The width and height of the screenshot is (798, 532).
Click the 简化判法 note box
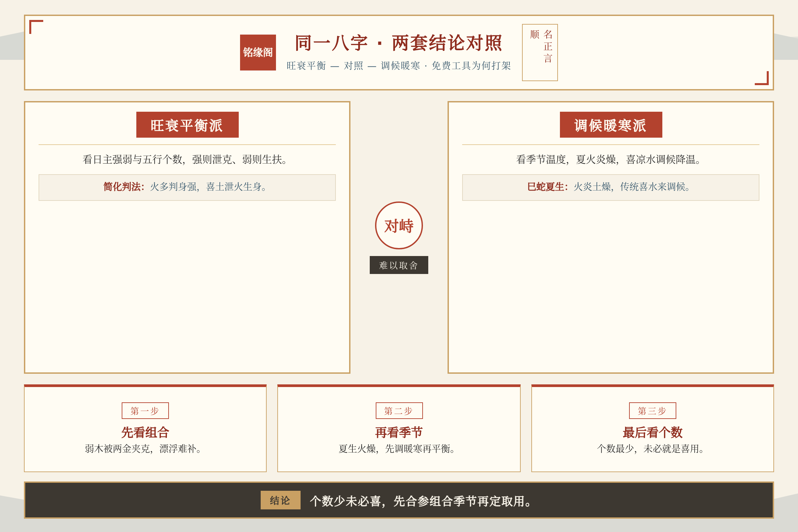pyautogui.click(x=187, y=187)
